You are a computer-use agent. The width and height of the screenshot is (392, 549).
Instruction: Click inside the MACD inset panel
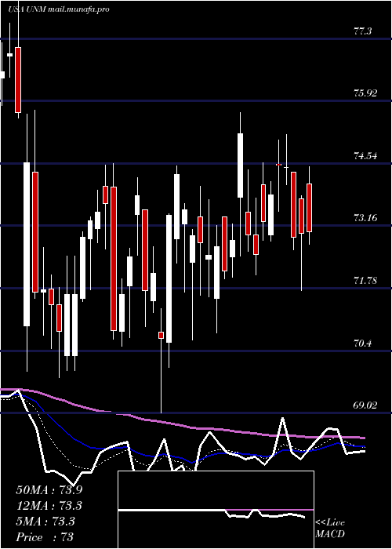(216, 510)
